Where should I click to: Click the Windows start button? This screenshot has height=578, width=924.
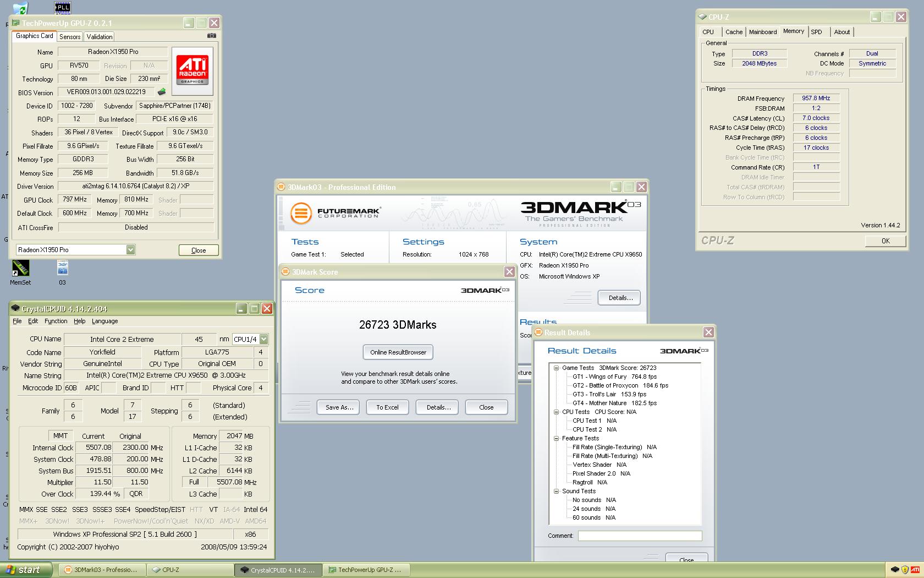click(x=26, y=570)
